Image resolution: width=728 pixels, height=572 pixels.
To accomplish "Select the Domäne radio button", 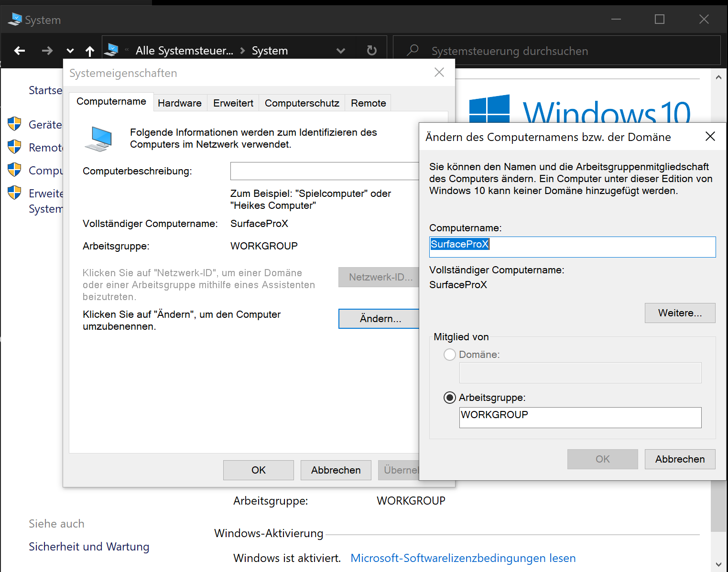I will [x=449, y=355].
